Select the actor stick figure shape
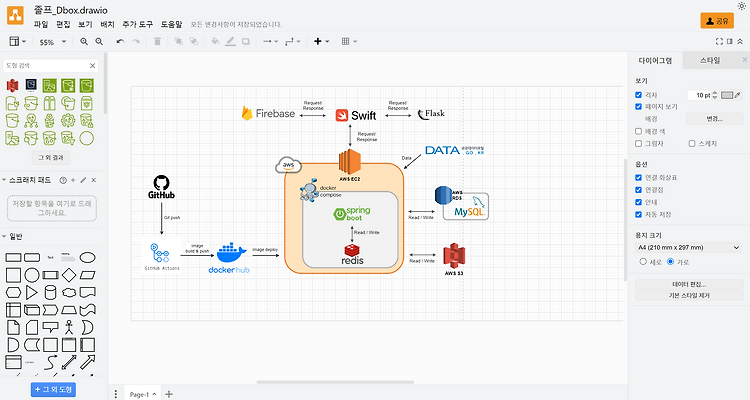750x400 pixels. point(69,327)
